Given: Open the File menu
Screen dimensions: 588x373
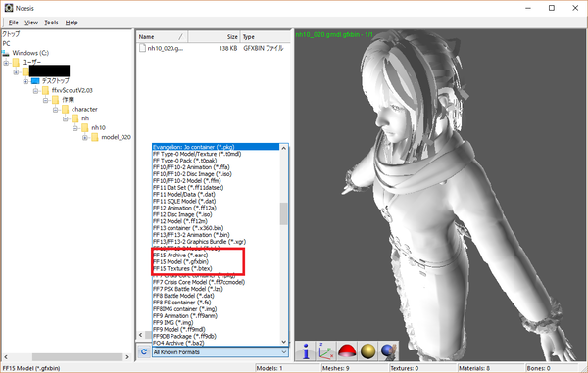Looking at the screenshot, I should [x=13, y=23].
